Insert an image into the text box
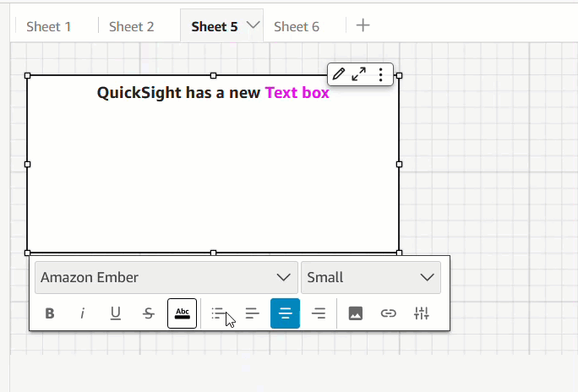The width and height of the screenshot is (578, 392). (356, 313)
